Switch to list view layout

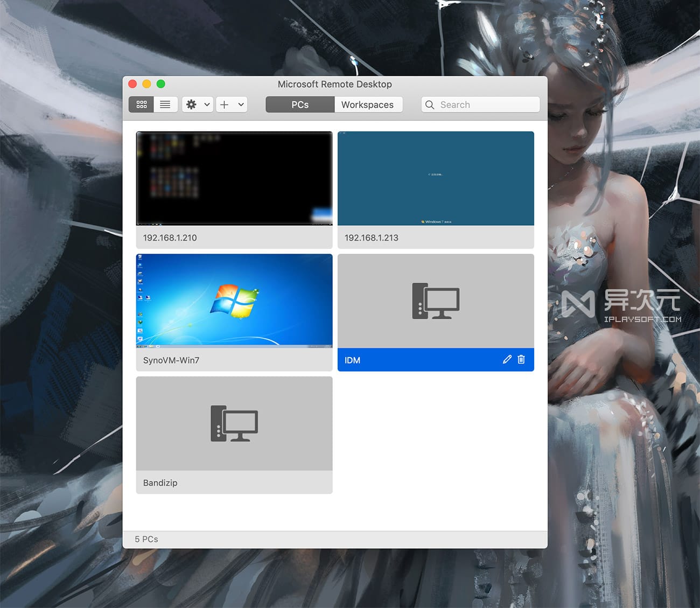(x=165, y=104)
